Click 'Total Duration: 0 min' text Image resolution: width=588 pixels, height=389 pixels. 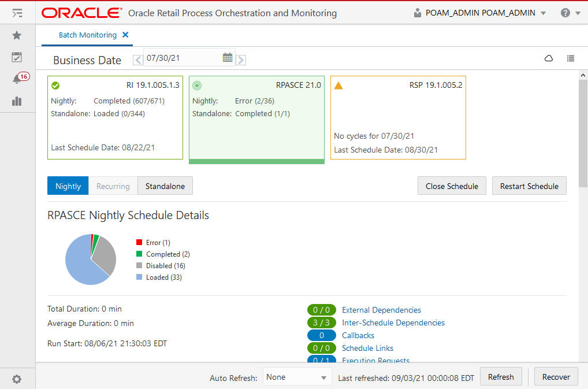pyautogui.click(x=84, y=309)
